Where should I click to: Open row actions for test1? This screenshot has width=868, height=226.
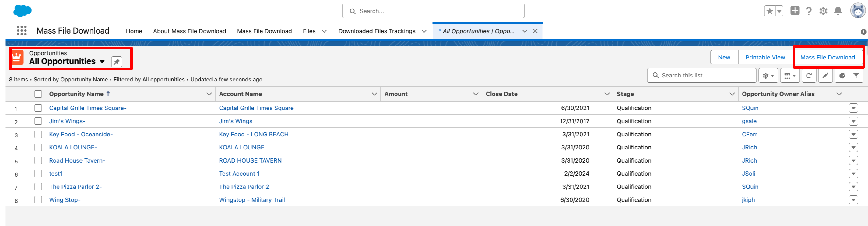coord(853,174)
